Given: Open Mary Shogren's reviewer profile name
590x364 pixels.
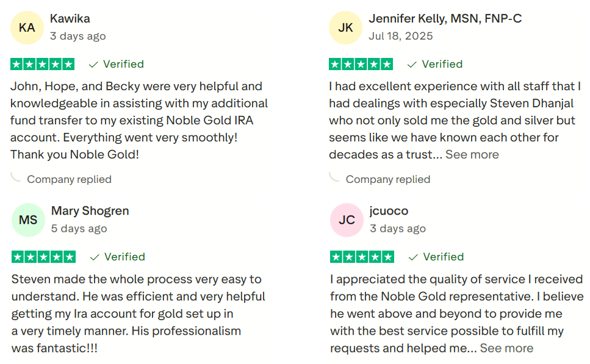Looking at the screenshot, I should (90, 211).
